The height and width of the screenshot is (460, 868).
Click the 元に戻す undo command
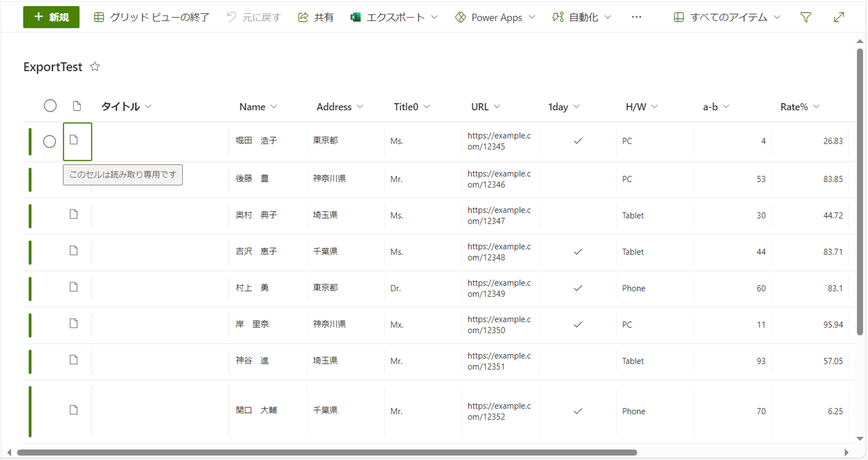pyautogui.click(x=254, y=17)
